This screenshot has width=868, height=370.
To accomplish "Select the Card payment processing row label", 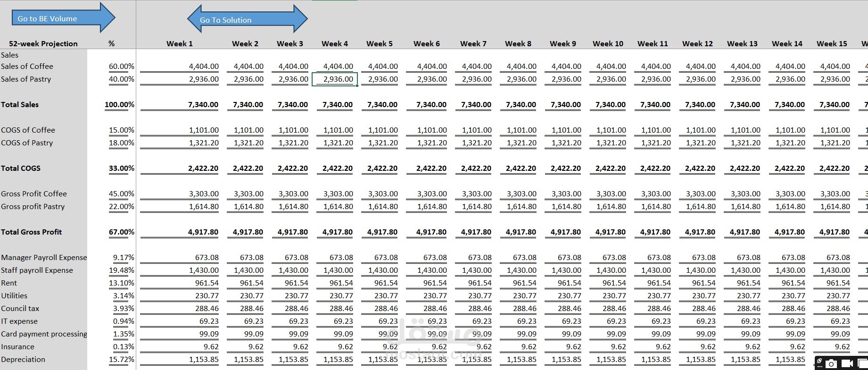I will tap(44, 334).
